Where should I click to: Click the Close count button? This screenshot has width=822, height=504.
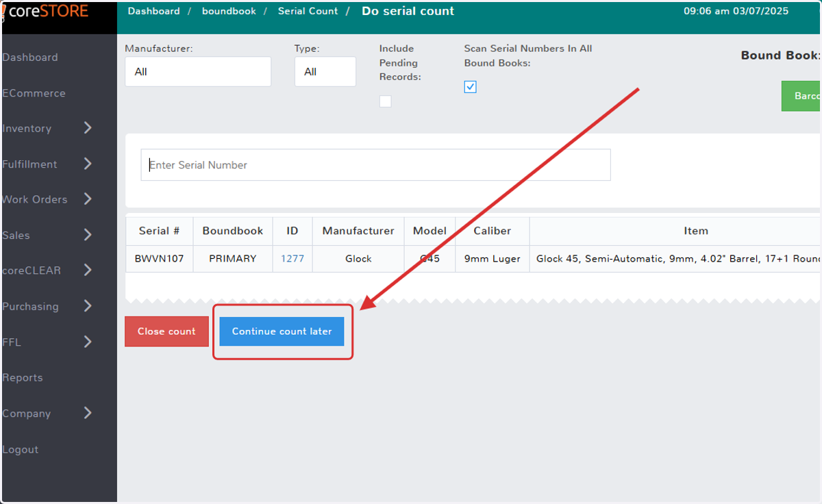(x=166, y=331)
